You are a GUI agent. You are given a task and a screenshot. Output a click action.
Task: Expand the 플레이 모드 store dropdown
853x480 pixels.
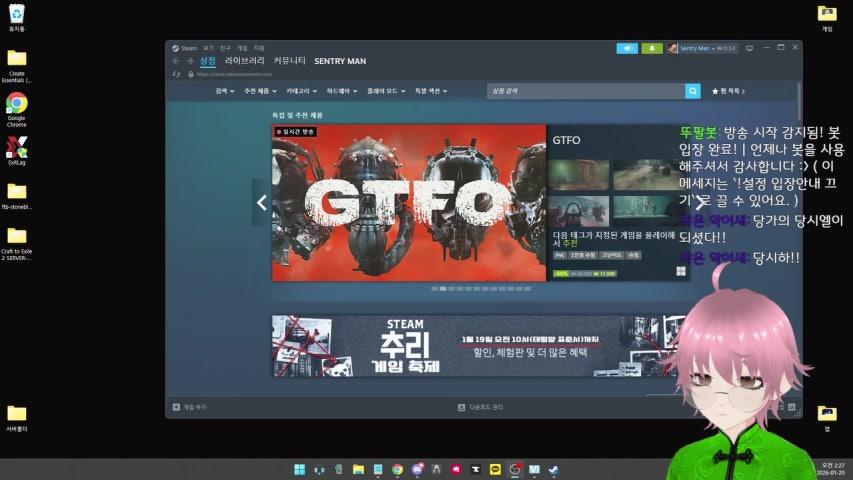[386, 91]
